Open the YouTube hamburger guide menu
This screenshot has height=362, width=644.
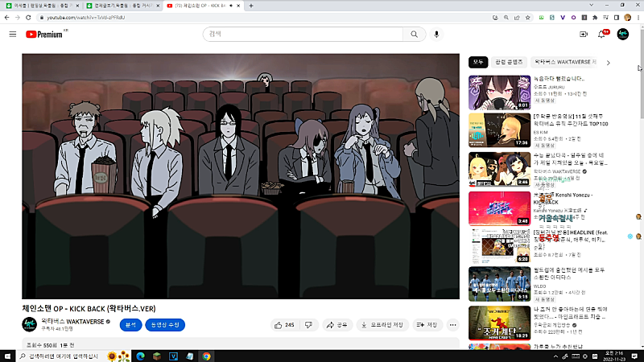point(13,35)
